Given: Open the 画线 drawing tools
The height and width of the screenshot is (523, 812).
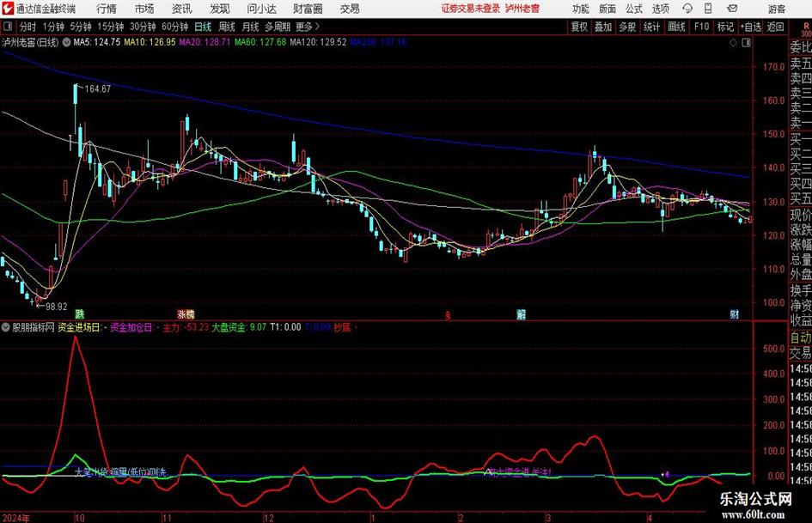Looking at the screenshot, I should click(677, 27).
